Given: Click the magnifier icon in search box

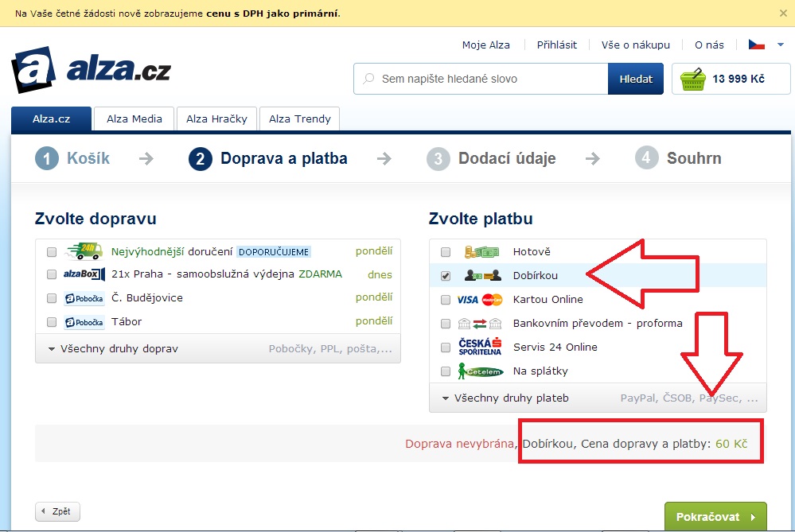Looking at the screenshot, I should [368, 79].
